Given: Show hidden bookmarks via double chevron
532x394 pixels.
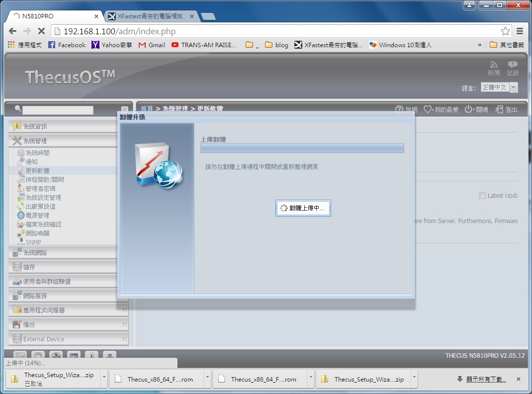Looking at the screenshot, I should (x=479, y=45).
